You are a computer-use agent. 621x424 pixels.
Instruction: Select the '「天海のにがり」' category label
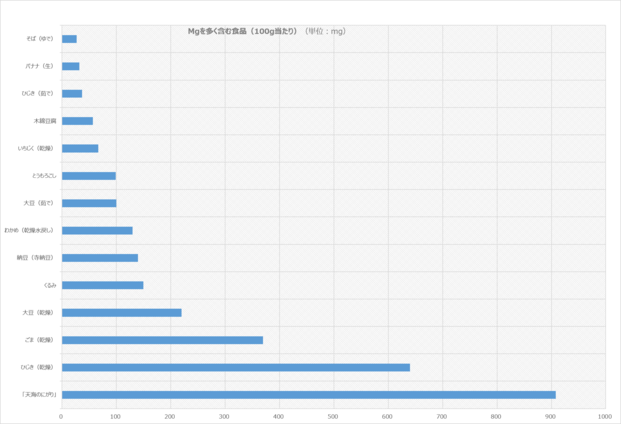pos(39,395)
